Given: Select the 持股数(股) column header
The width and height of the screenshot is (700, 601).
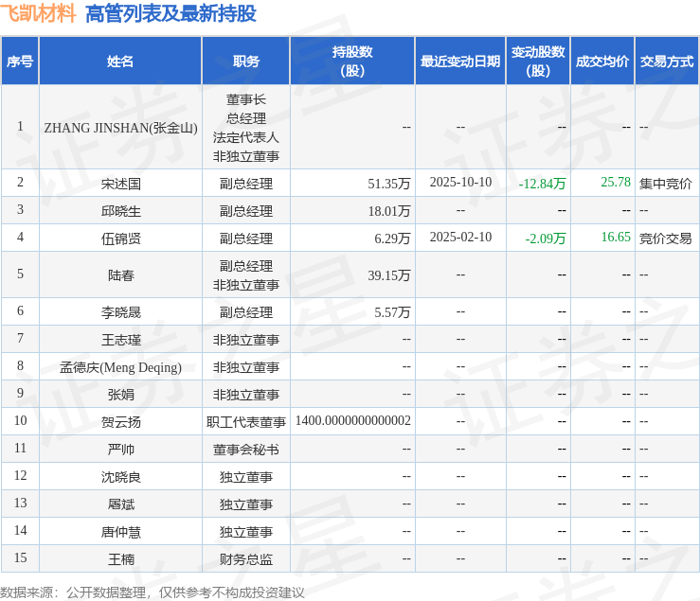Looking at the screenshot, I should tap(352, 62).
